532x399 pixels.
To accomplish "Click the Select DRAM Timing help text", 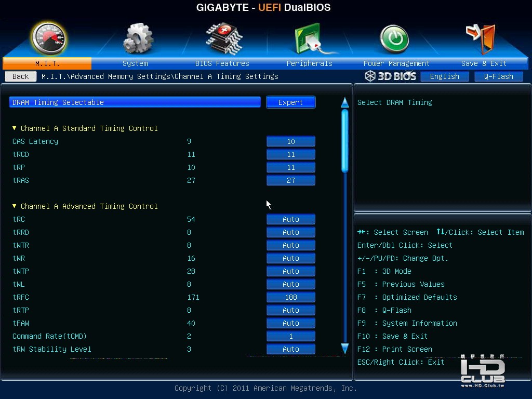I will tap(395, 102).
